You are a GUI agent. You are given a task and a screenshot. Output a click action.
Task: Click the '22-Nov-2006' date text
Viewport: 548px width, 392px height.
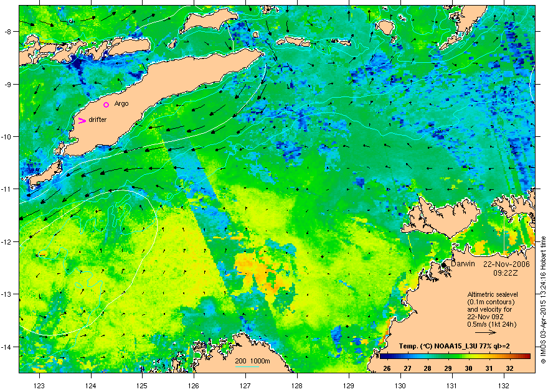pos(506,264)
